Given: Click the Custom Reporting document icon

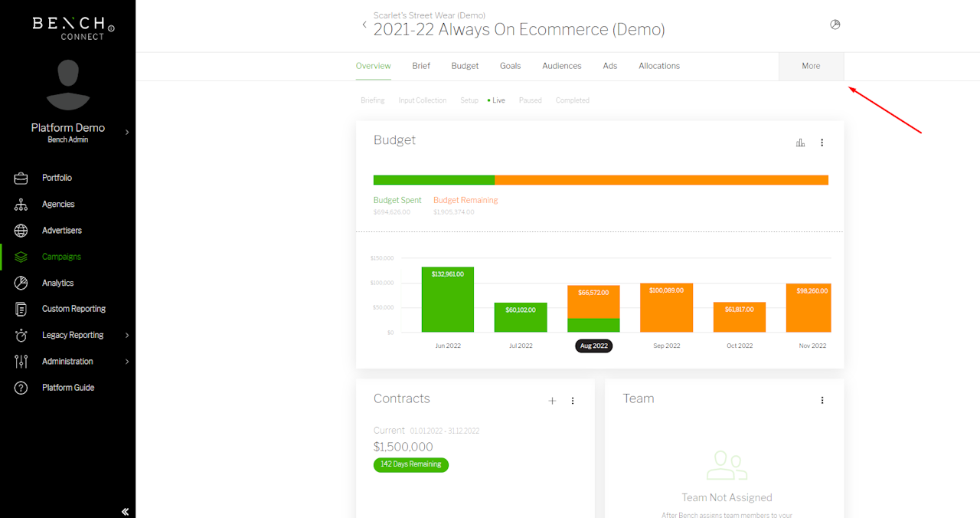Looking at the screenshot, I should [21, 309].
